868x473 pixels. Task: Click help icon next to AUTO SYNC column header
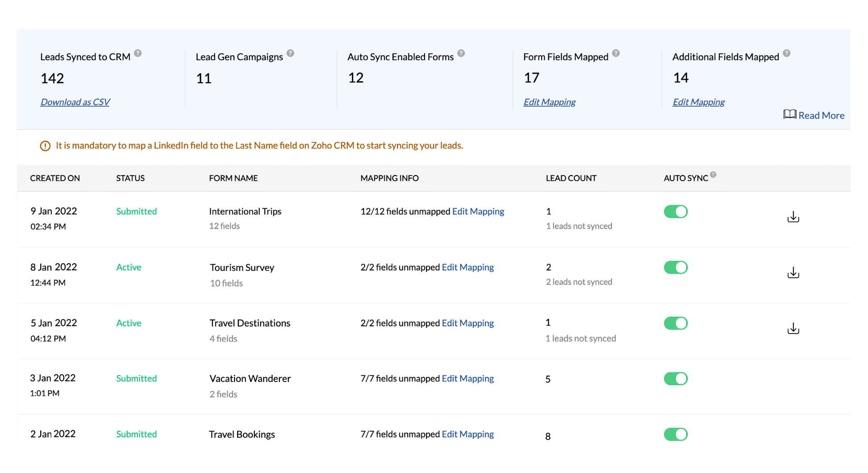(714, 174)
